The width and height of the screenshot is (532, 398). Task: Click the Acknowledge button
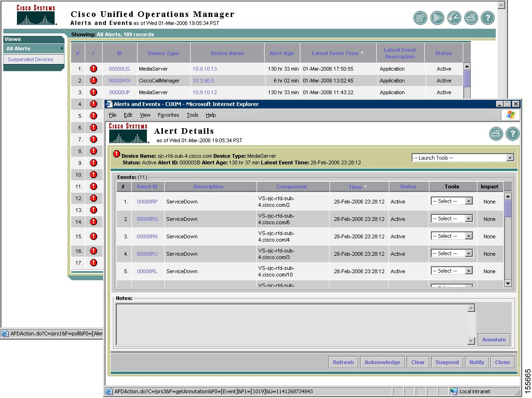coord(382,362)
